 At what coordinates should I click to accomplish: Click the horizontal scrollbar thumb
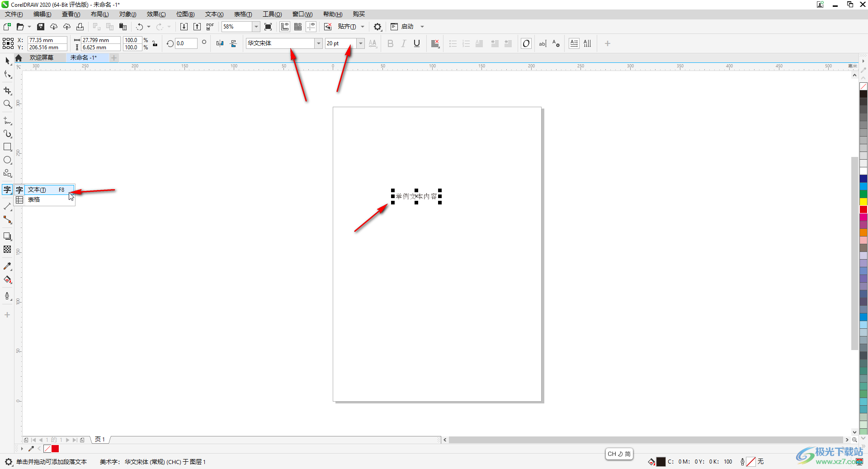click(x=646, y=440)
